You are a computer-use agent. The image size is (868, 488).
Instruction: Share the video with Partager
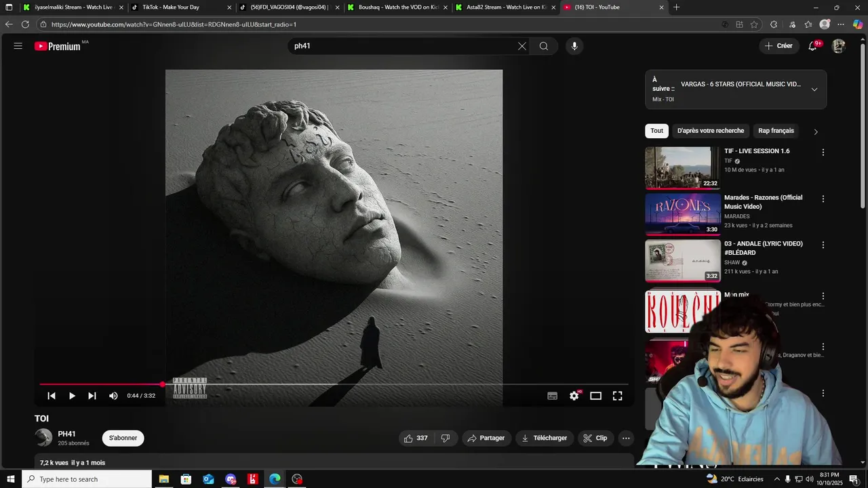pyautogui.click(x=487, y=438)
